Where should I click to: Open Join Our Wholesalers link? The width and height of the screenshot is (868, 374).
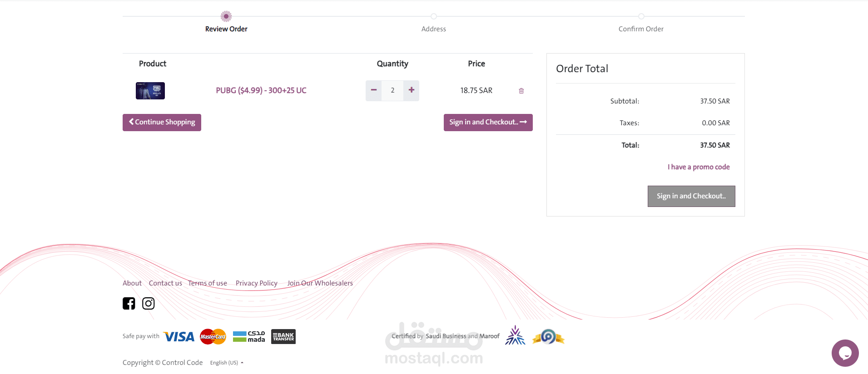coord(320,283)
